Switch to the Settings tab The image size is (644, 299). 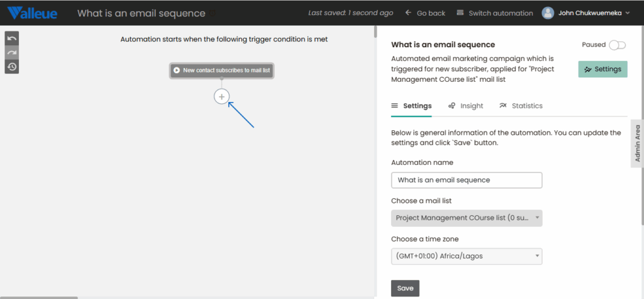point(411,106)
